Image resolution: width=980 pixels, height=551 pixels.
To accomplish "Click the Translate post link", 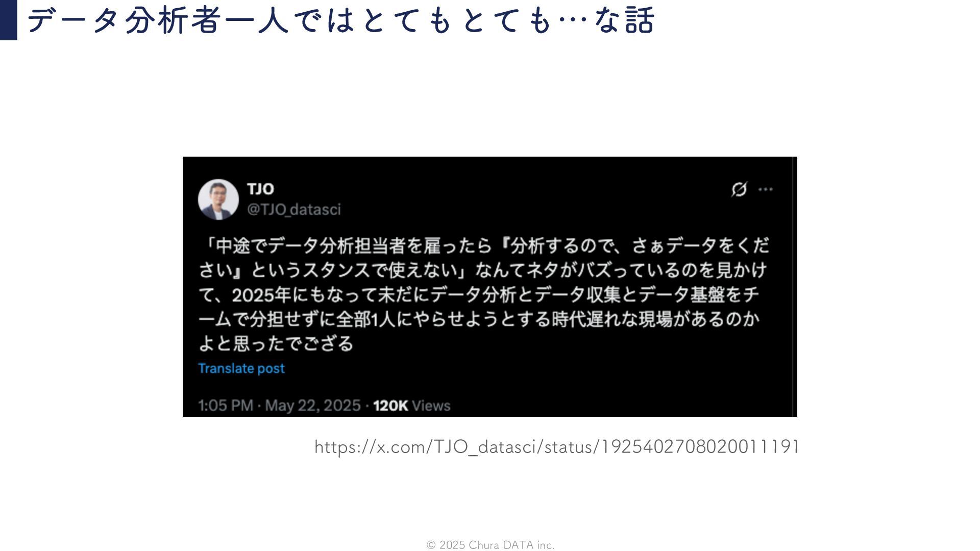I will point(241,368).
